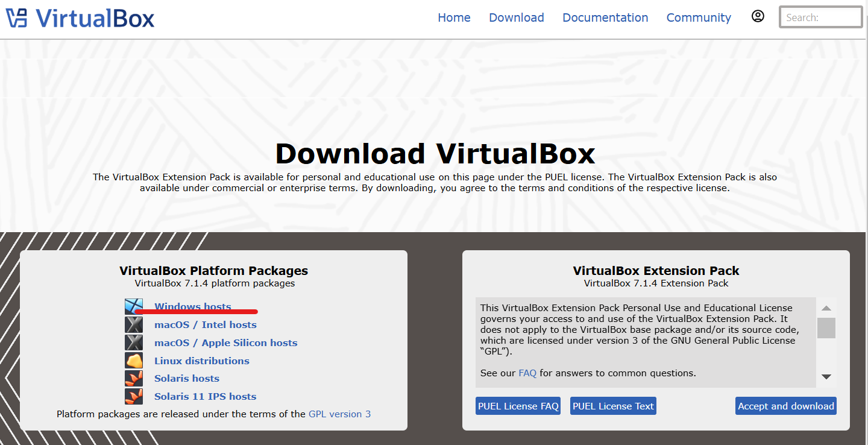Click the Solaris 11 IPS hosts icon
The height and width of the screenshot is (445, 868).
[134, 396]
